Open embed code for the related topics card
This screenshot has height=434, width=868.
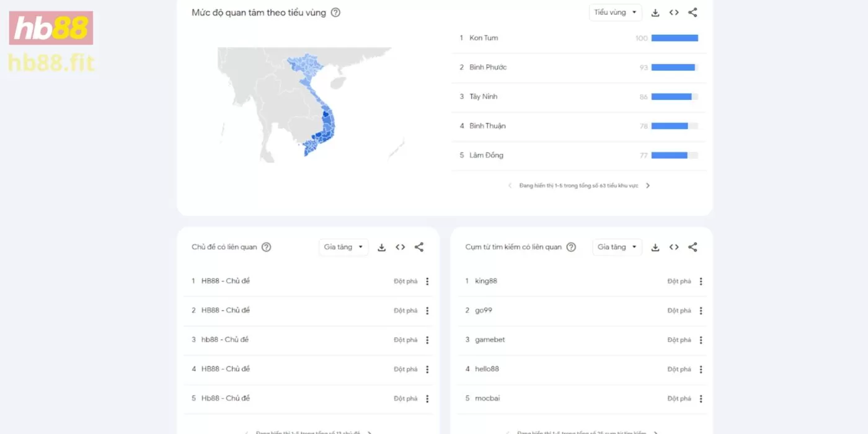(x=401, y=247)
